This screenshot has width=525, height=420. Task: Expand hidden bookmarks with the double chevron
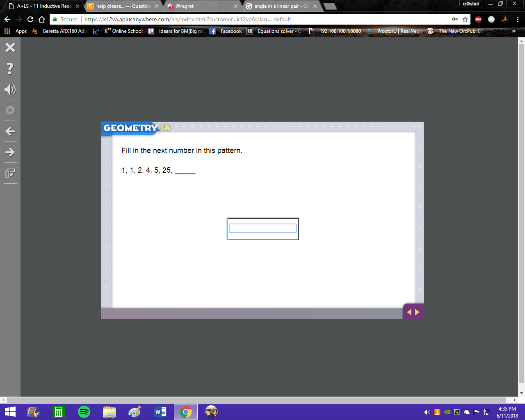[x=514, y=31]
